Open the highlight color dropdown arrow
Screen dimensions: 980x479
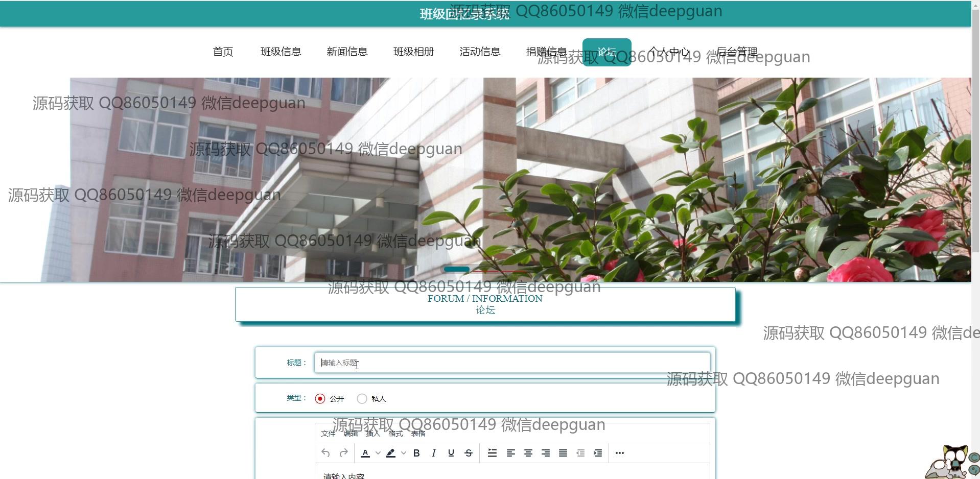[404, 453]
